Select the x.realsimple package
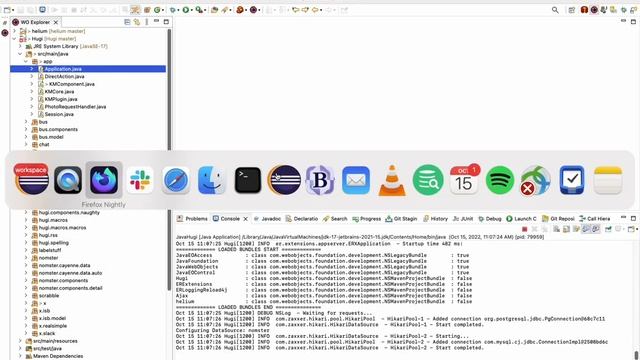640x360 pixels. click(x=53, y=326)
